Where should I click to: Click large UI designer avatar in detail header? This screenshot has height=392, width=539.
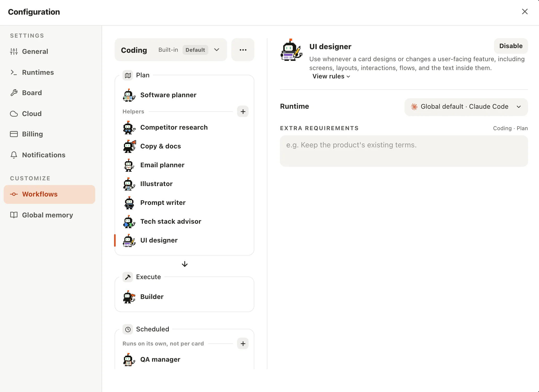click(x=291, y=50)
